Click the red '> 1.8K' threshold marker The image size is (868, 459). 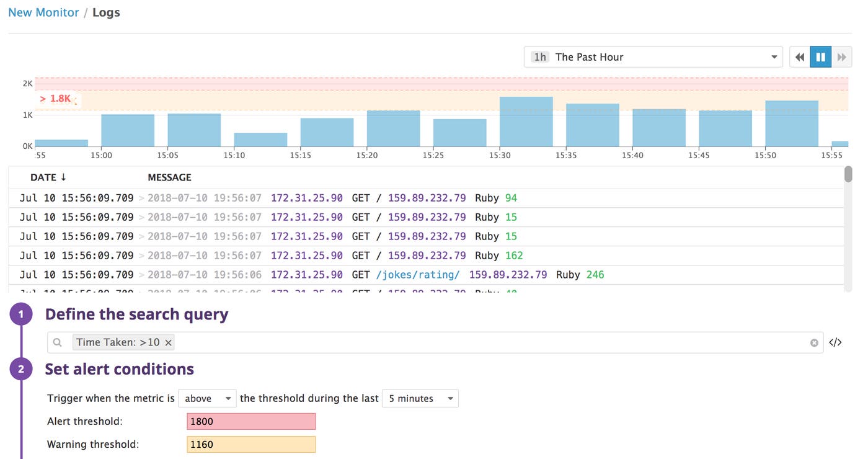click(x=55, y=98)
